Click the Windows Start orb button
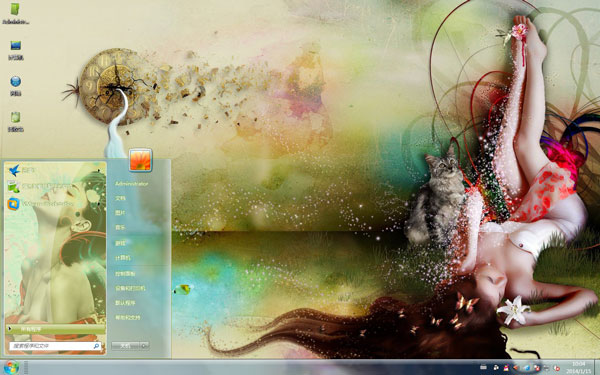 coord(11,368)
